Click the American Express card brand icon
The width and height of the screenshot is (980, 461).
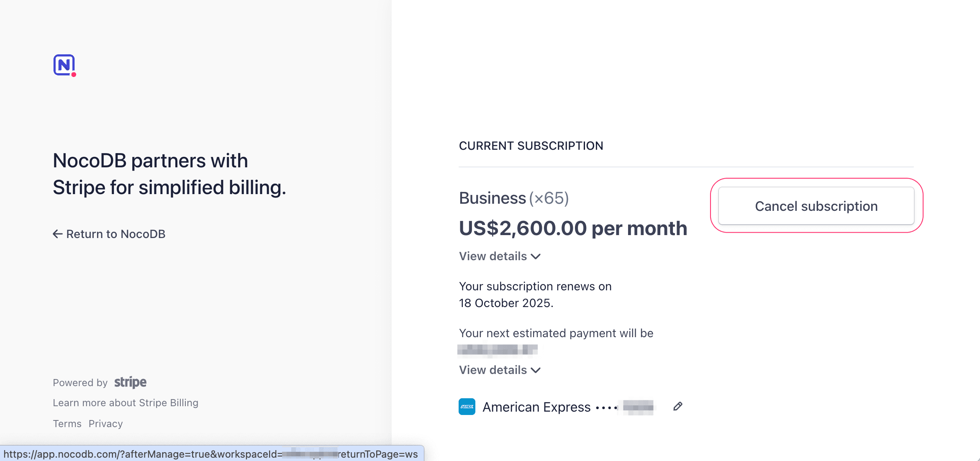click(x=467, y=407)
